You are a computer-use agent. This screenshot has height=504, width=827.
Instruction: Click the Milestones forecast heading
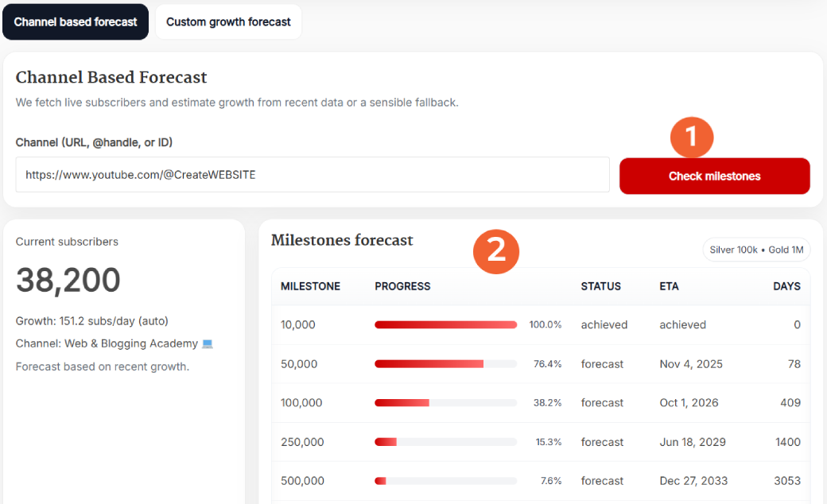tap(342, 240)
